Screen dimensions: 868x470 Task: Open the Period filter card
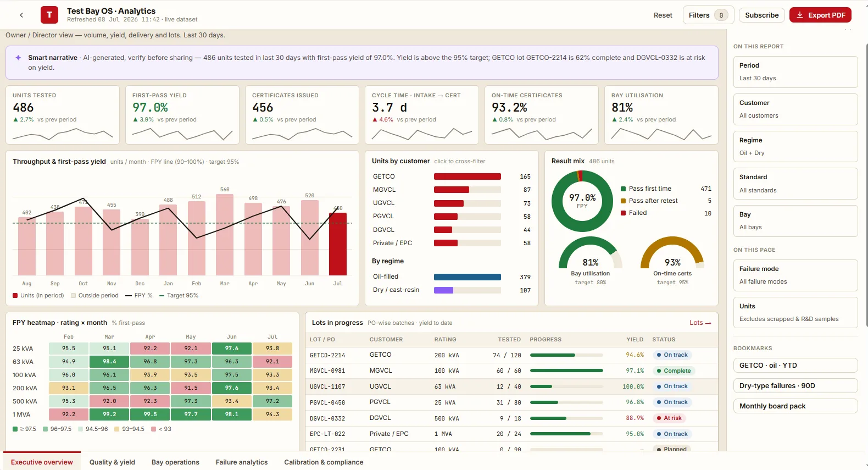point(795,72)
